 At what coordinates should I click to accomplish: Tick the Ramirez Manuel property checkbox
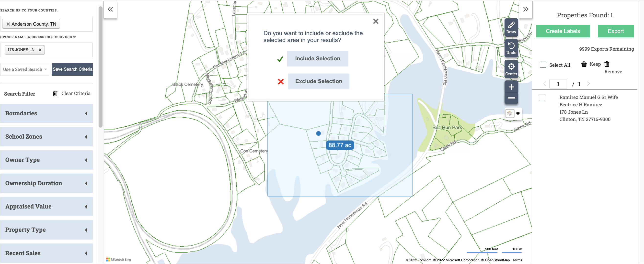542,98
